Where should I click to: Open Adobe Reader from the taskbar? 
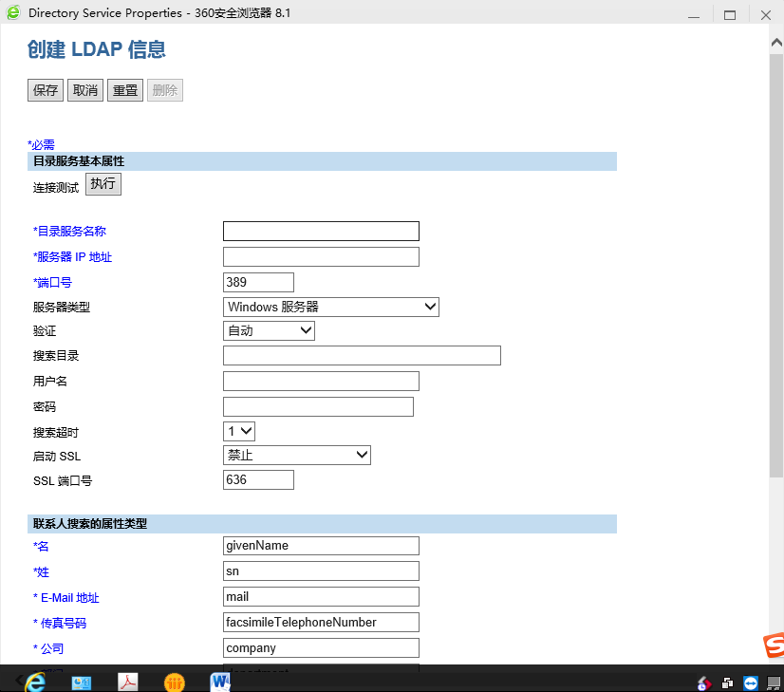pyautogui.click(x=128, y=682)
